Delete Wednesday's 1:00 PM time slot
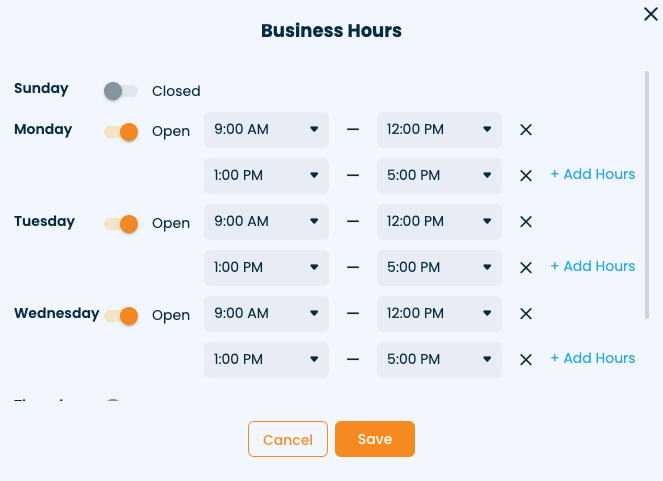Image resolution: width=663 pixels, height=481 pixels. [x=526, y=360]
